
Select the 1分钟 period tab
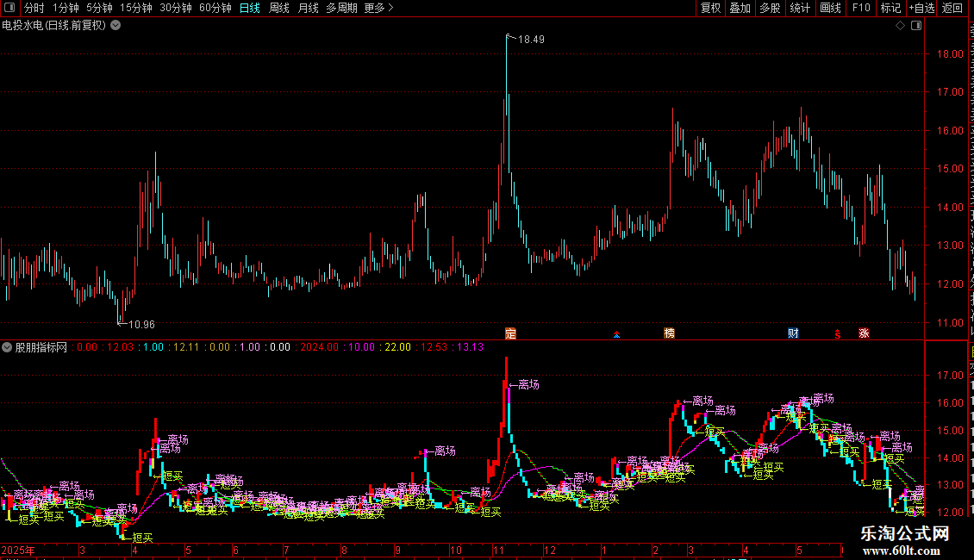point(66,8)
